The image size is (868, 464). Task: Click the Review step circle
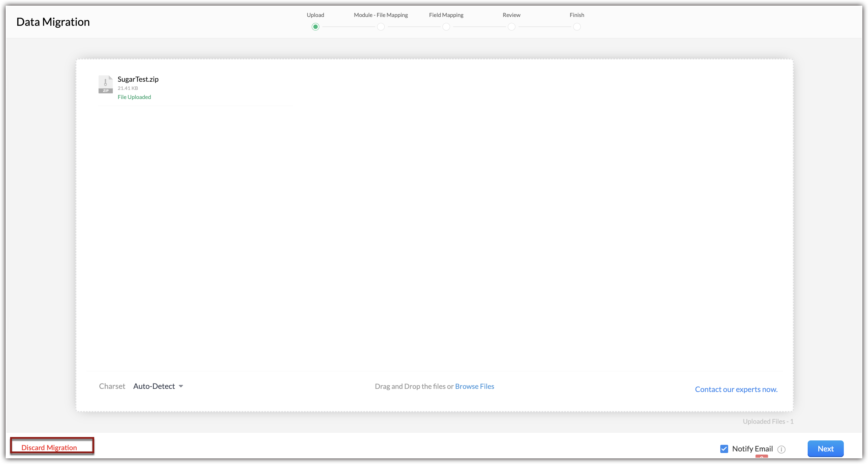pyautogui.click(x=511, y=27)
